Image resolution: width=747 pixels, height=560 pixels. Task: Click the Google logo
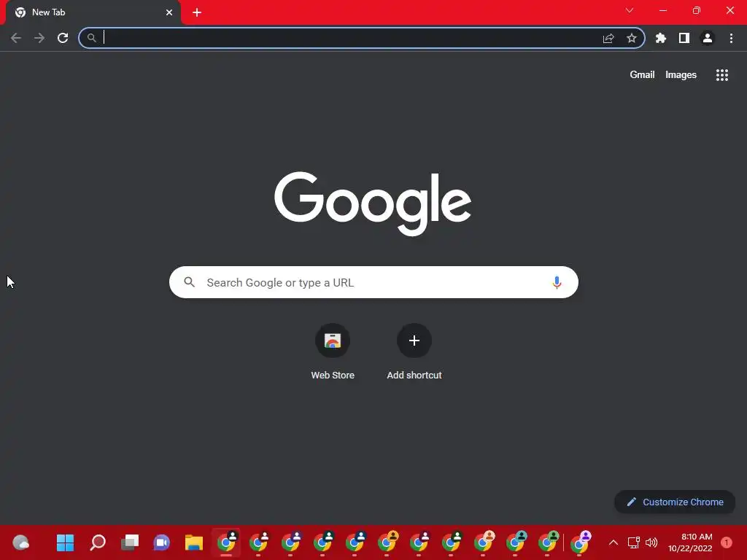tap(373, 203)
